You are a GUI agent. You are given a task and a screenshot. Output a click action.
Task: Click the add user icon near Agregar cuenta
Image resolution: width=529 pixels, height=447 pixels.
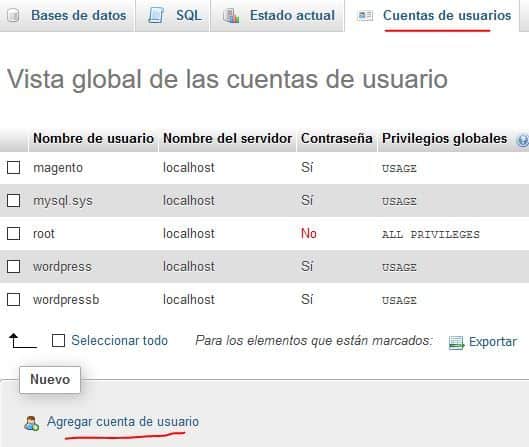tap(31, 423)
